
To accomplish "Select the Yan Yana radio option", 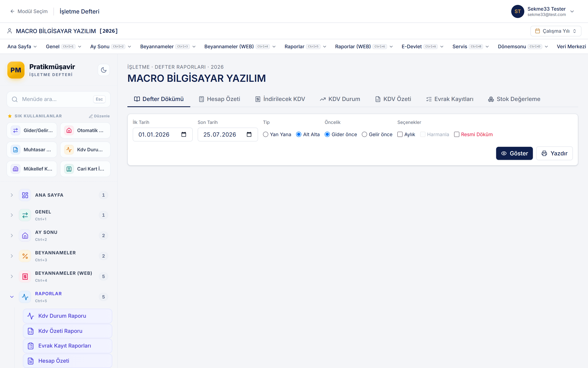I will 266,134.
